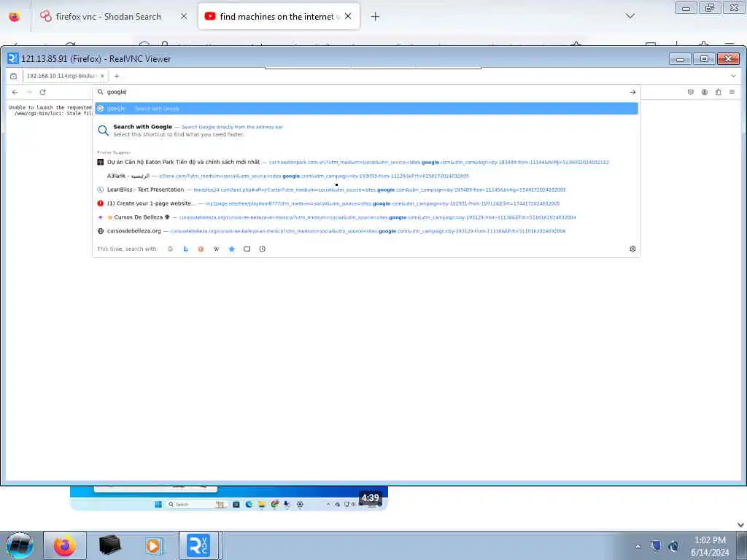
Task: Go back in remote Firefox toolbar
Action: (15, 92)
